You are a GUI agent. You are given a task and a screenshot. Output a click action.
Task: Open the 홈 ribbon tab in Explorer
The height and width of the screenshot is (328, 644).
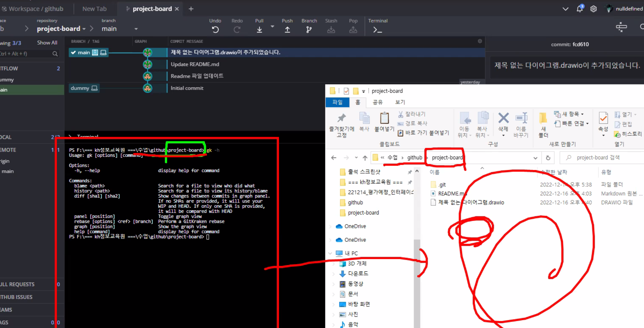(x=358, y=102)
